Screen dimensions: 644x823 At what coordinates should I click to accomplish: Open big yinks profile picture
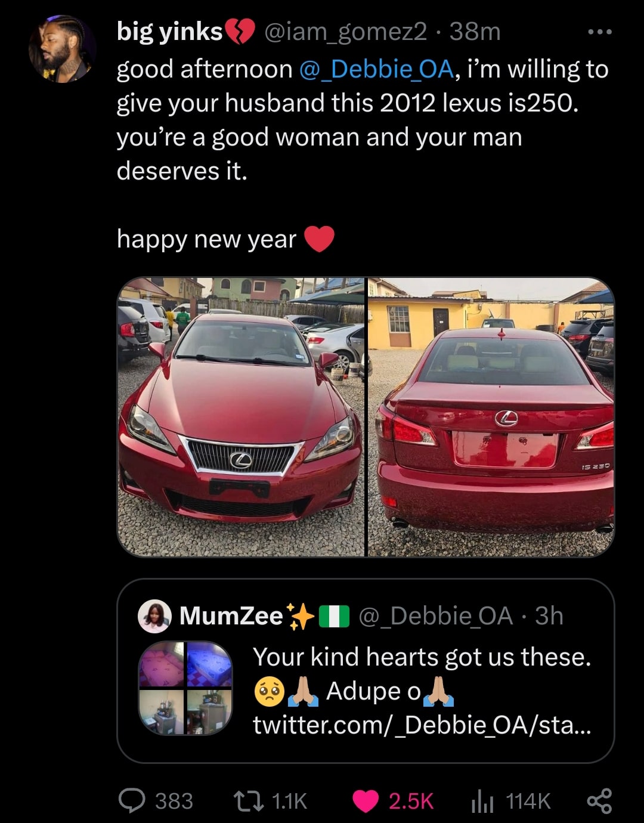(x=62, y=48)
